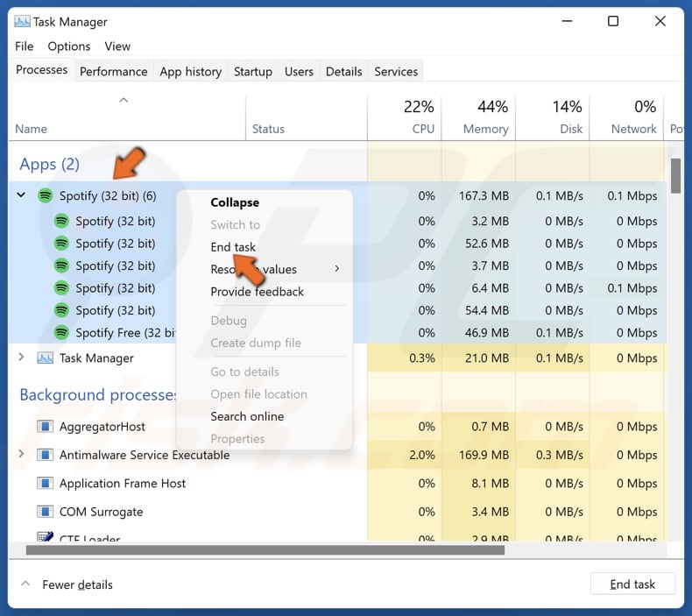692x616 pixels.
Task: Click the Spotify Free process icon
Action: [x=61, y=332]
